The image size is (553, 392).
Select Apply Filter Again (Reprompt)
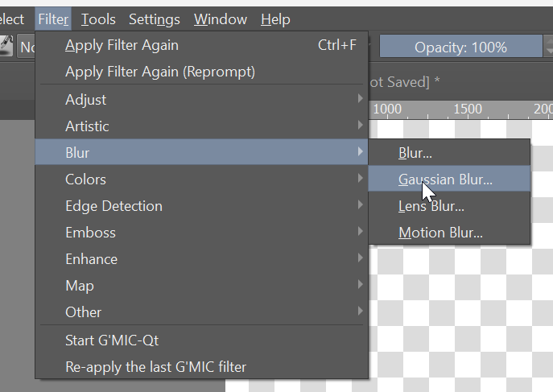pyautogui.click(x=159, y=72)
